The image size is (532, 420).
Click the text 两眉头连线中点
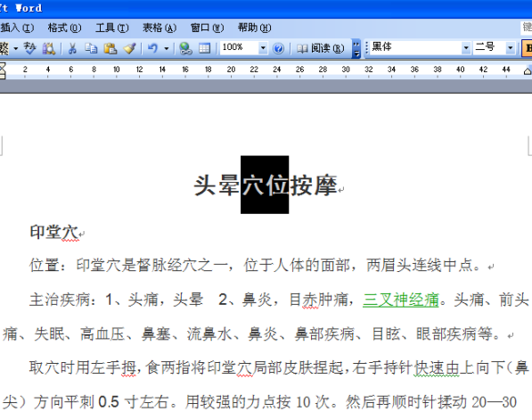[420, 265]
